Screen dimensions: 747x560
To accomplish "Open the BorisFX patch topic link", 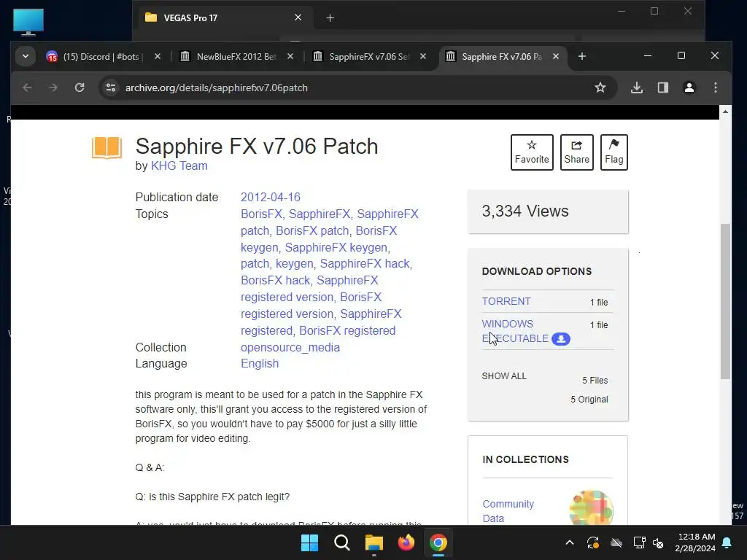I will 312,230.
